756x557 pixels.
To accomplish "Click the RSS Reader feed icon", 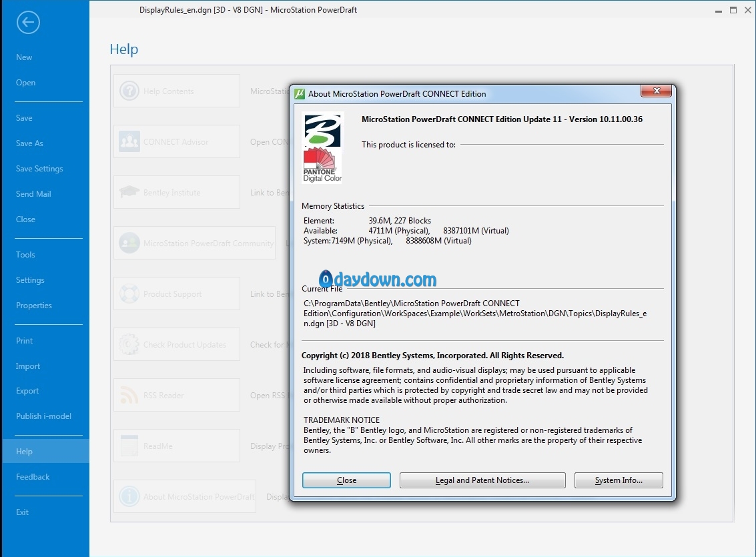I will click(x=129, y=395).
